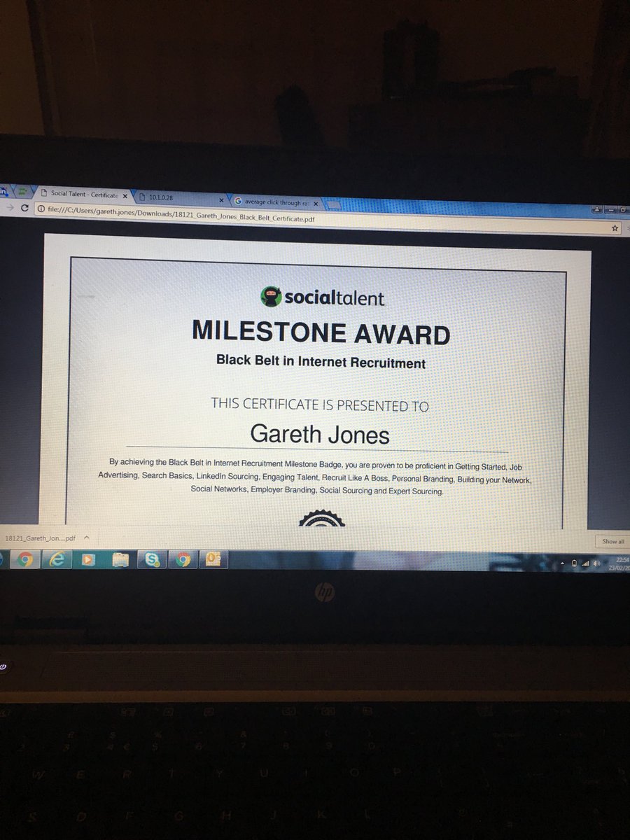This screenshot has height=840, width=630.
Task: Click the badge seal at certificate bottom
Action: pyautogui.click(x=321, y=519)
